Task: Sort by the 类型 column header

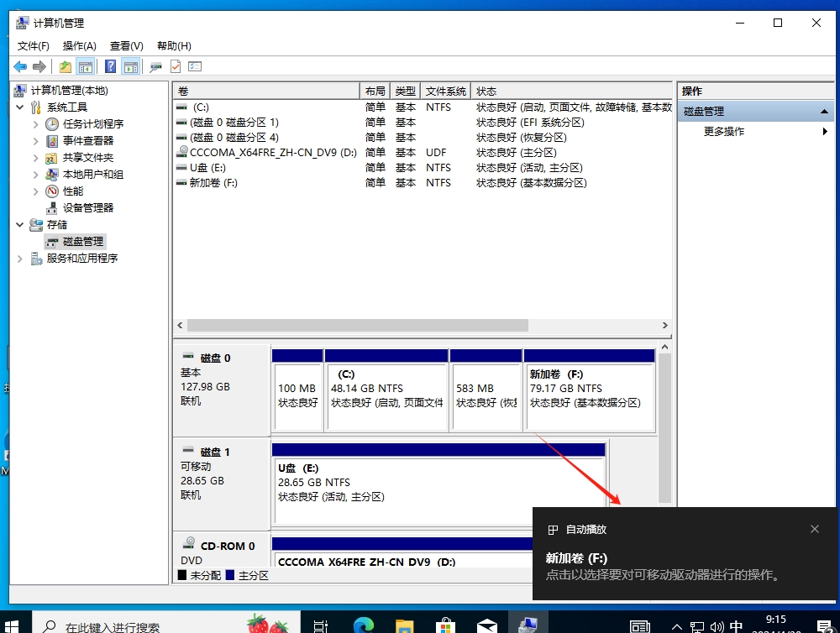Action: 406,91
